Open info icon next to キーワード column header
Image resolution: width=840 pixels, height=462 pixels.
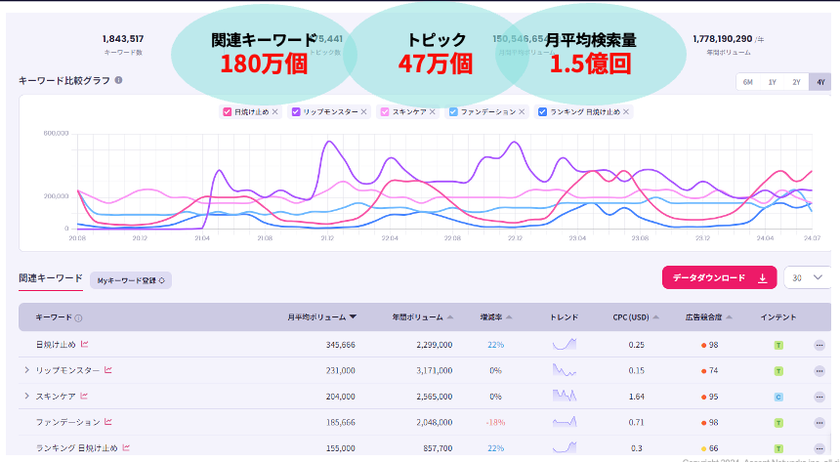tap(79, 318)
